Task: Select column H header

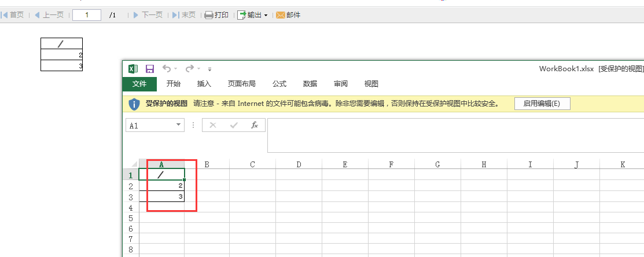Action: coord(484,164)
